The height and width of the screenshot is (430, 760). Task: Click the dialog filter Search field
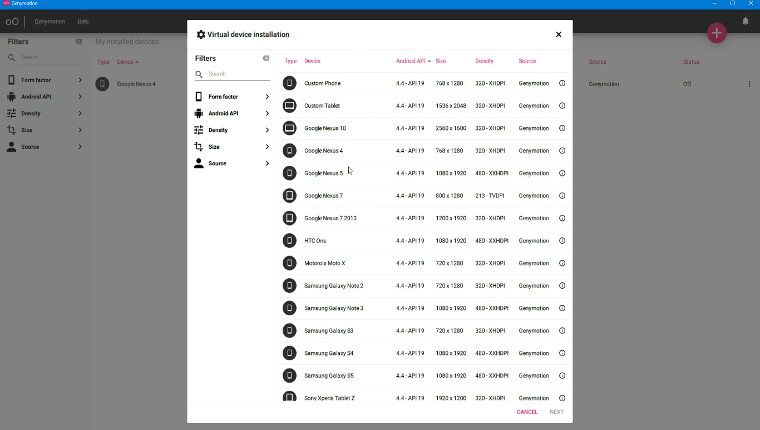click(233, 74)
